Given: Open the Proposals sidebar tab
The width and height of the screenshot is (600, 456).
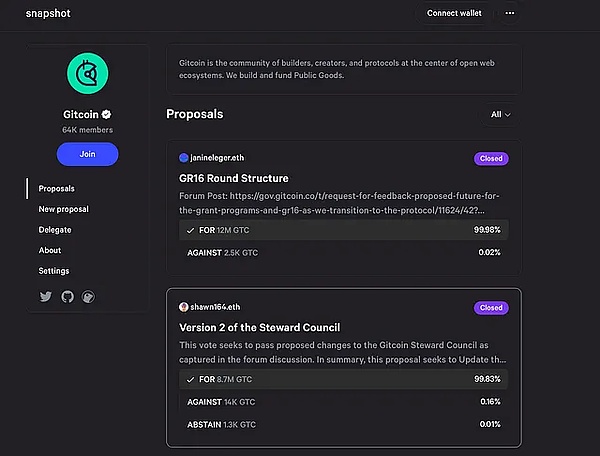Looking at the screenshot, I should (56, 188).
